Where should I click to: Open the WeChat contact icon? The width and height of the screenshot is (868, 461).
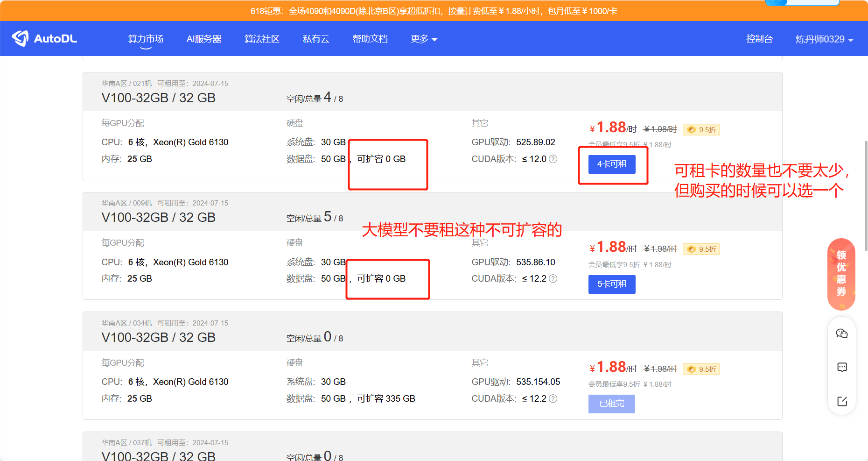point(842,333)
